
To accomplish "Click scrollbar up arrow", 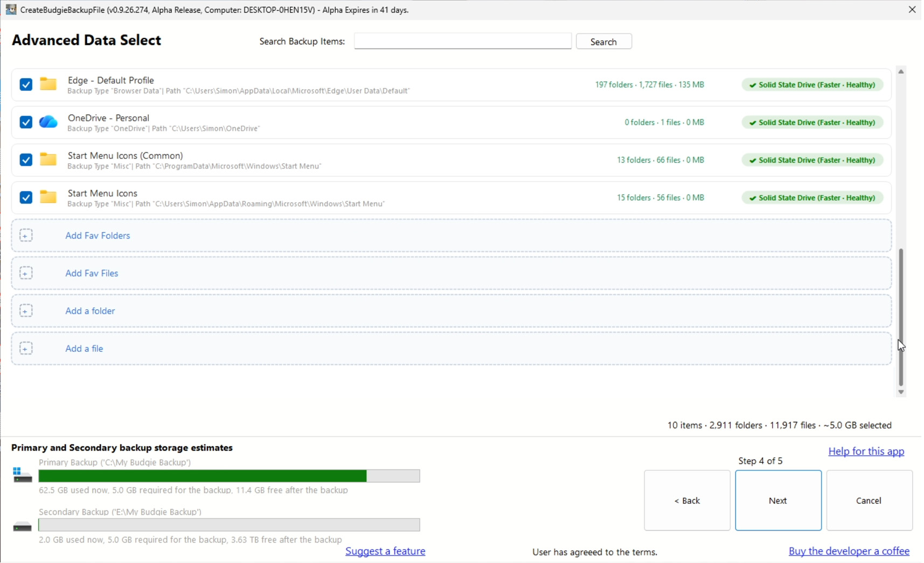I will click(901, 72).
